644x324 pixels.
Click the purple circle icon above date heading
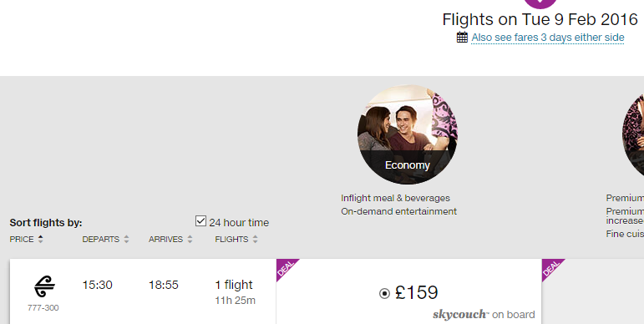(540, 3)
